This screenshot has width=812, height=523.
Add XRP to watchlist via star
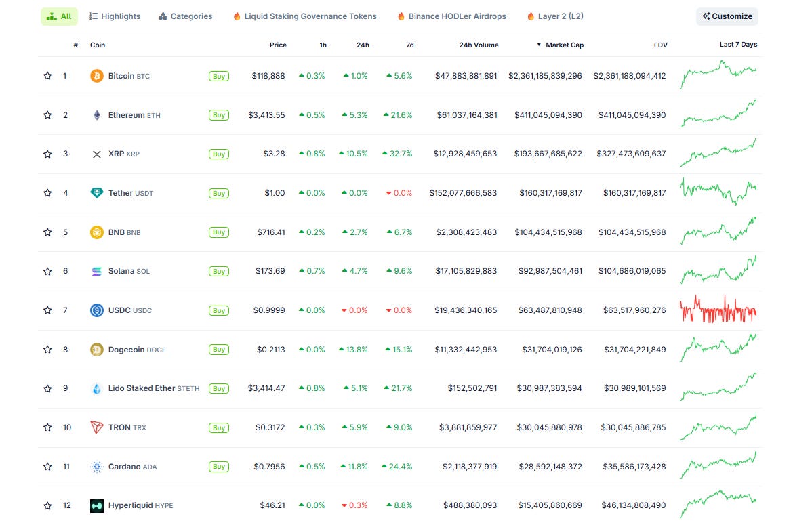pos(47,154)
